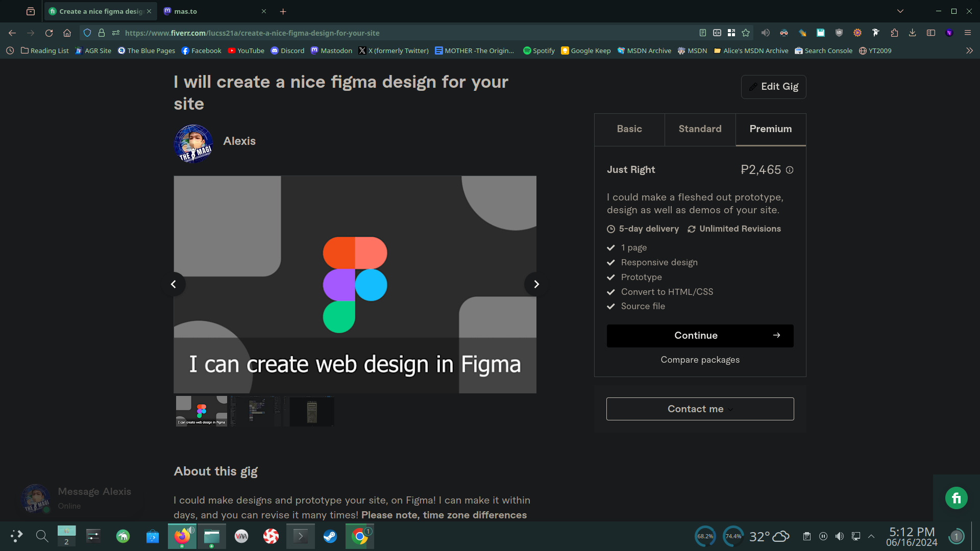
Task: Open system volume tray icon
Action: click(x=839, y=536)
